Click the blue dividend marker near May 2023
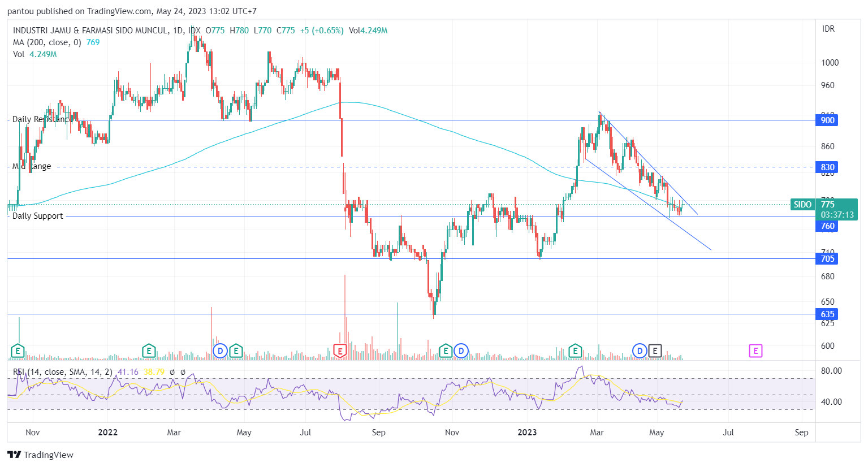Viewport: 868px width, 467px height. tap(640, 351)
